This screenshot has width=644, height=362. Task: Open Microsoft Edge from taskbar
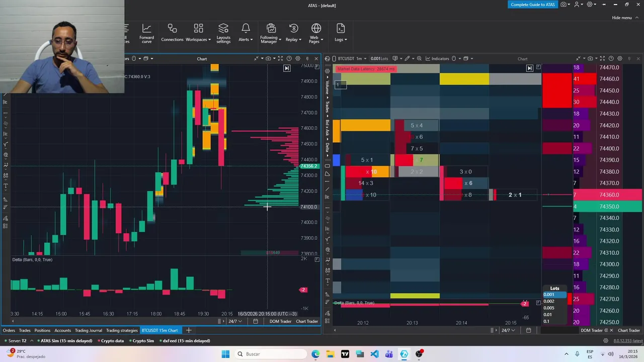click(315, 354)
